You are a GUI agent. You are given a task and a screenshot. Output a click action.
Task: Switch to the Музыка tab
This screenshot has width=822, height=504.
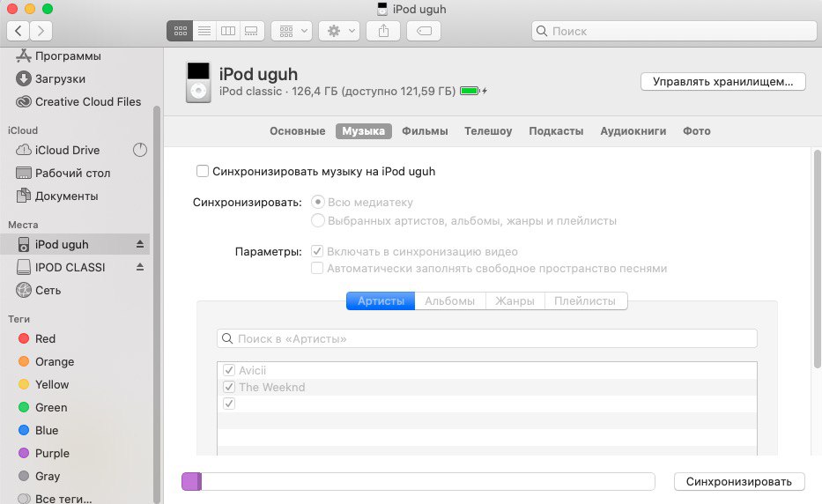coord(363,131)
